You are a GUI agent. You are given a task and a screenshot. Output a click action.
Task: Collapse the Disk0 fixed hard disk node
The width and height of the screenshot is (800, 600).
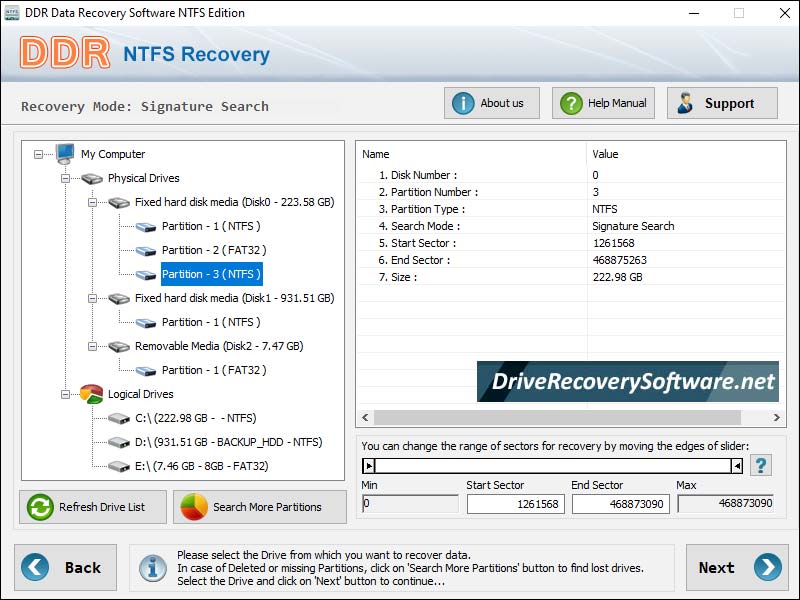[x=92, y=202]
